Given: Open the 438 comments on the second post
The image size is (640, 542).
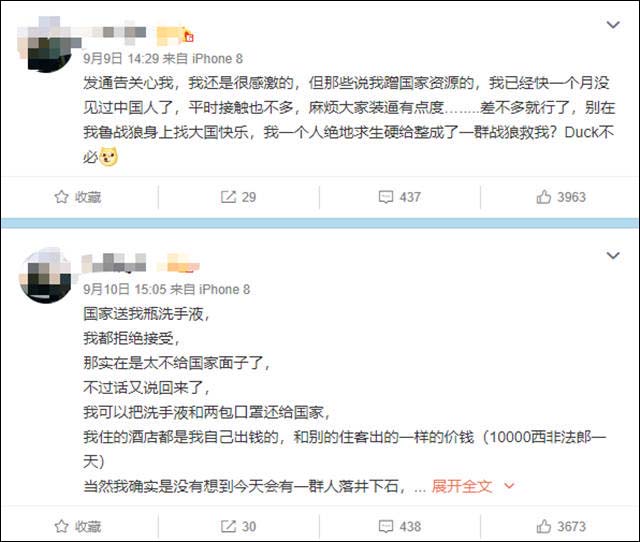Looking at the screenshot, I should point(400,526).
